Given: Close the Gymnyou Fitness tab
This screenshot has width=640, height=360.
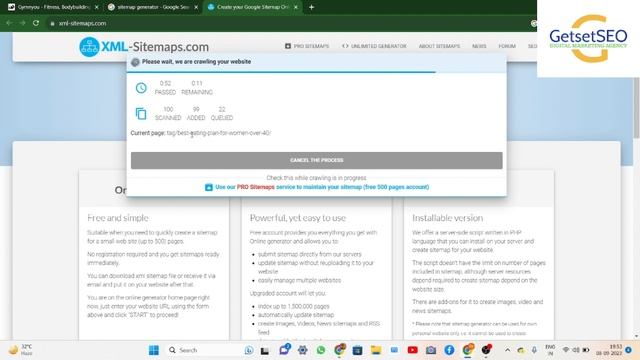Looking at the screenshot, I should [x=97, y=7].
